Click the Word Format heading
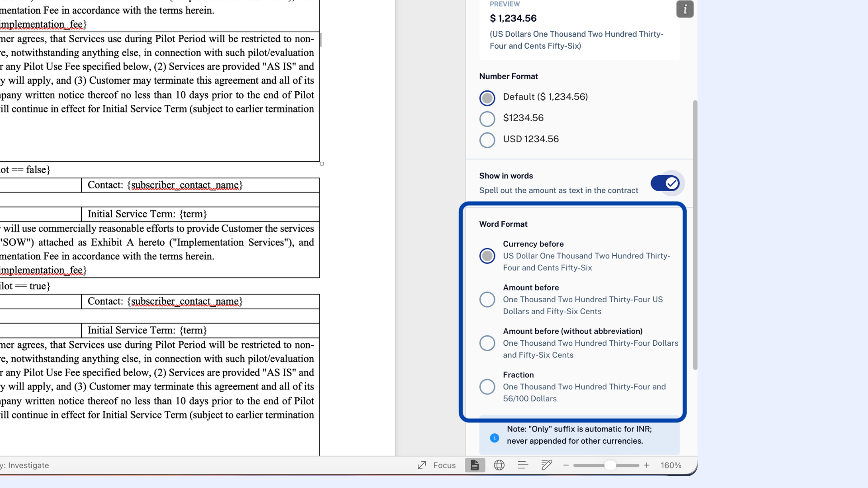The height and width of the screenshot is (488, 868). 503,224
